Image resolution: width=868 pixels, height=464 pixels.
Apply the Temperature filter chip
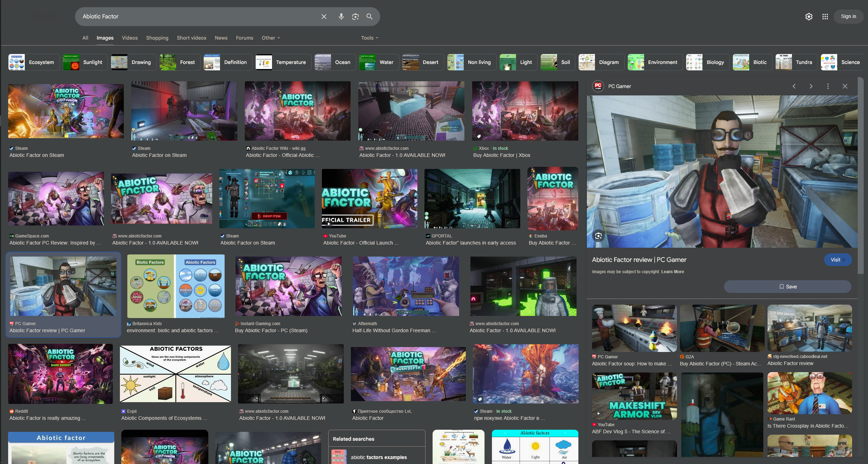pos(283,62)
